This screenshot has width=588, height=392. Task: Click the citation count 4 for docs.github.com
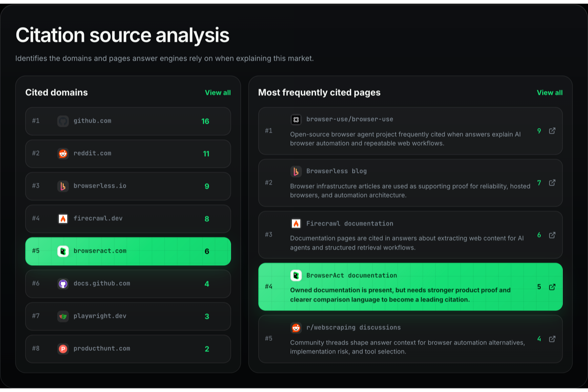click(x=207, y=284)
